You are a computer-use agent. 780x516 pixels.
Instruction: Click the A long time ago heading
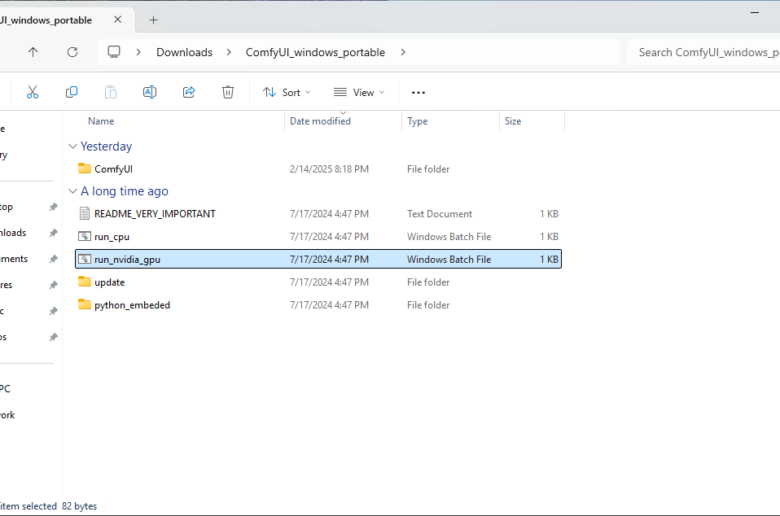pos(124,191)
